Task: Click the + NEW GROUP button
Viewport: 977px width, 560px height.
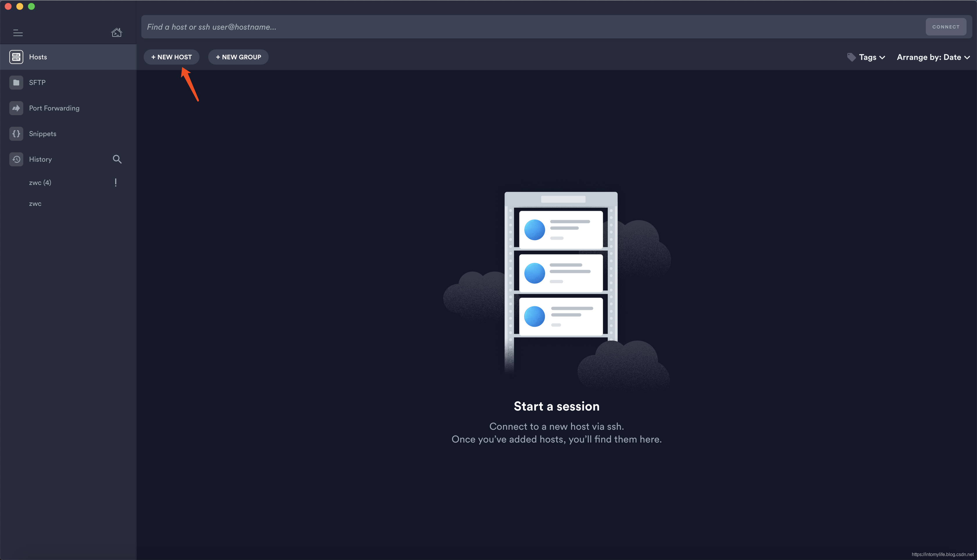Action: pyautogui.click(x=238, y=57)
